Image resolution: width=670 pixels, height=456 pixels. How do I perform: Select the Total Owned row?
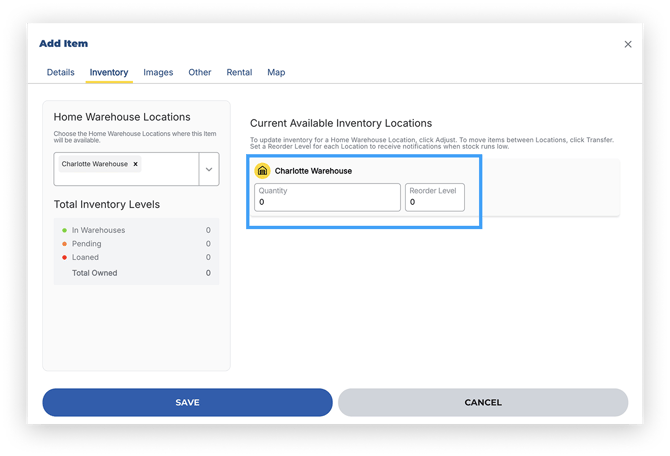[x=135, y=272]
